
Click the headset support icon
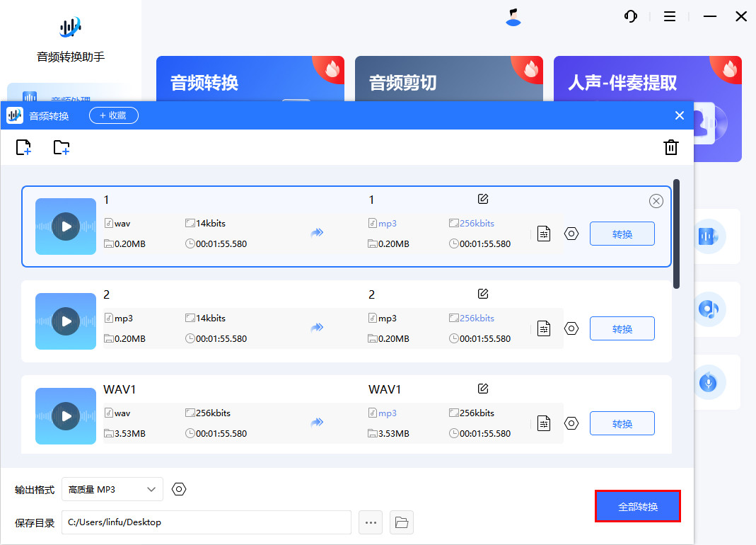coord(630,16)
